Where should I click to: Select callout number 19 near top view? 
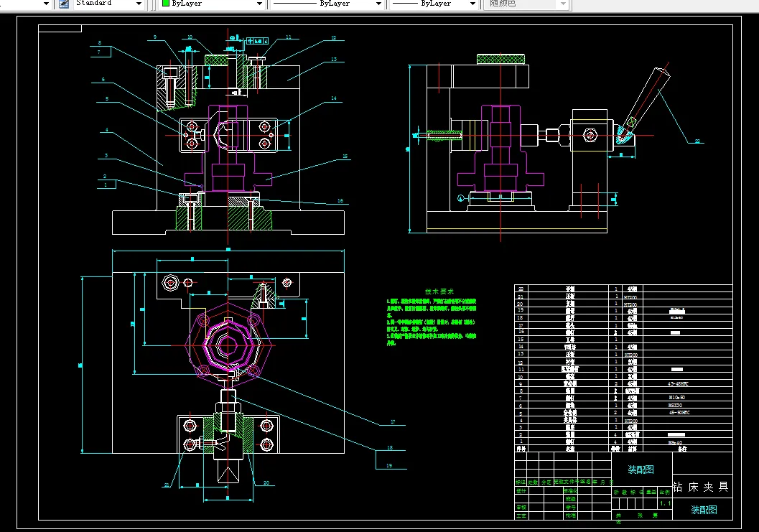click(x=389, y=465)
